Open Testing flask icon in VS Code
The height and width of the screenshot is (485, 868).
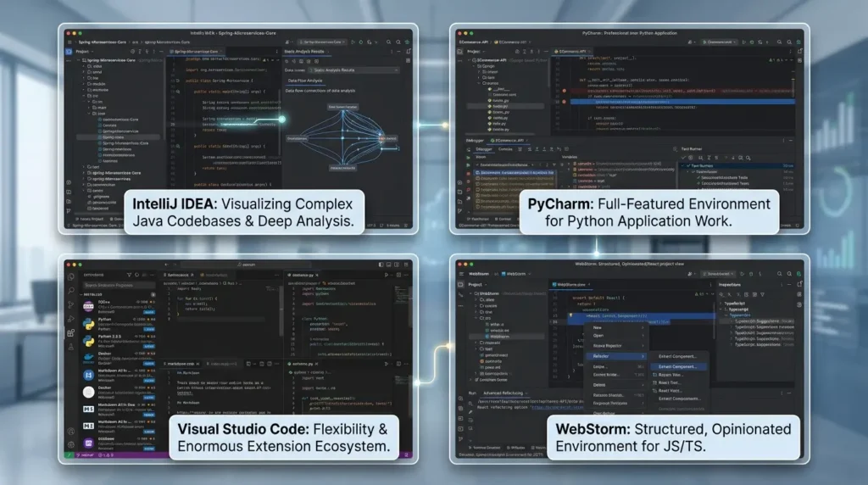pos(71,347)
